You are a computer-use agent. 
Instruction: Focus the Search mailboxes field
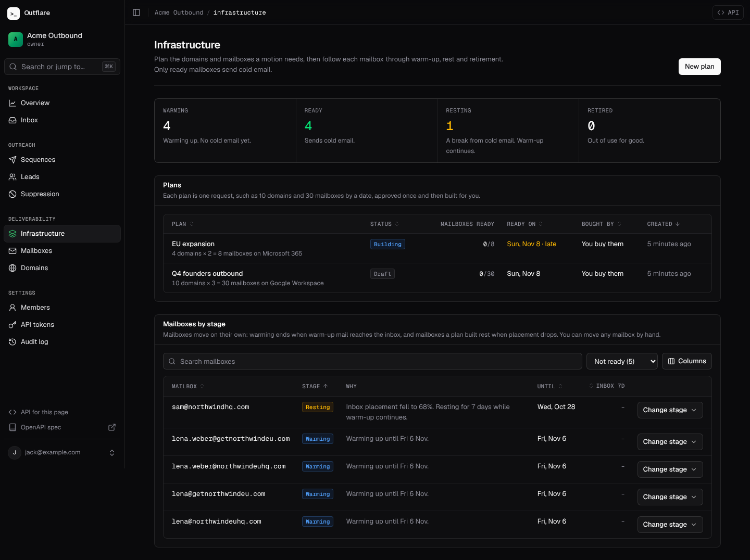pos(372,361)
